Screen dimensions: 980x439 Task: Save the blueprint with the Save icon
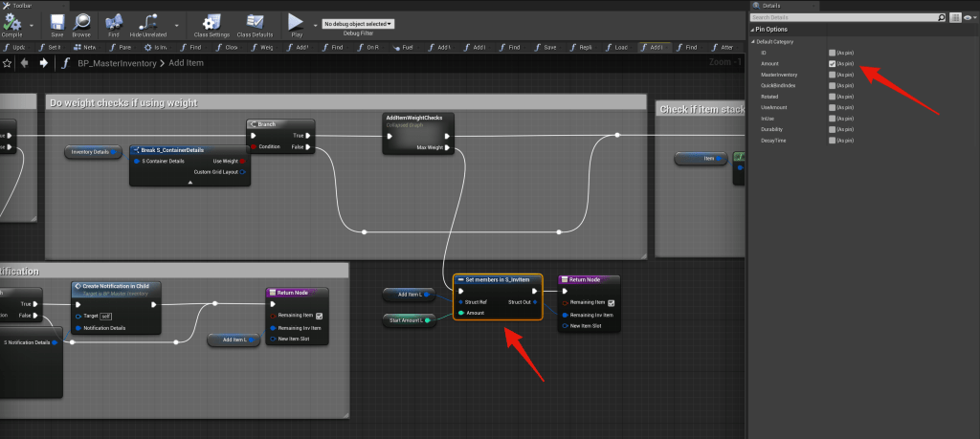(x=56, y=21)
